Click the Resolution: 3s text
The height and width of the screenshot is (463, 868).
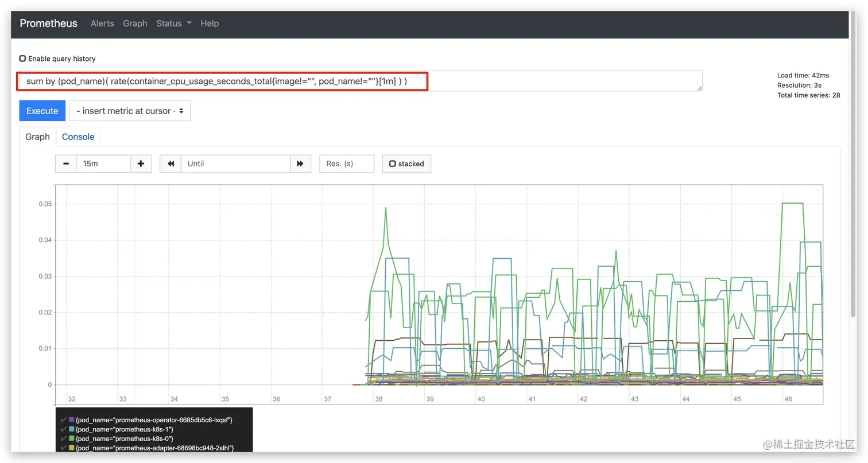tap(799, 85)
